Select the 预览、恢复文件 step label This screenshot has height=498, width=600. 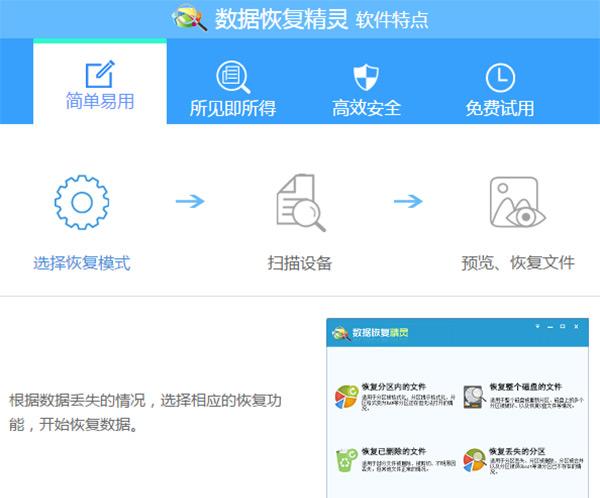pos(518,263)
